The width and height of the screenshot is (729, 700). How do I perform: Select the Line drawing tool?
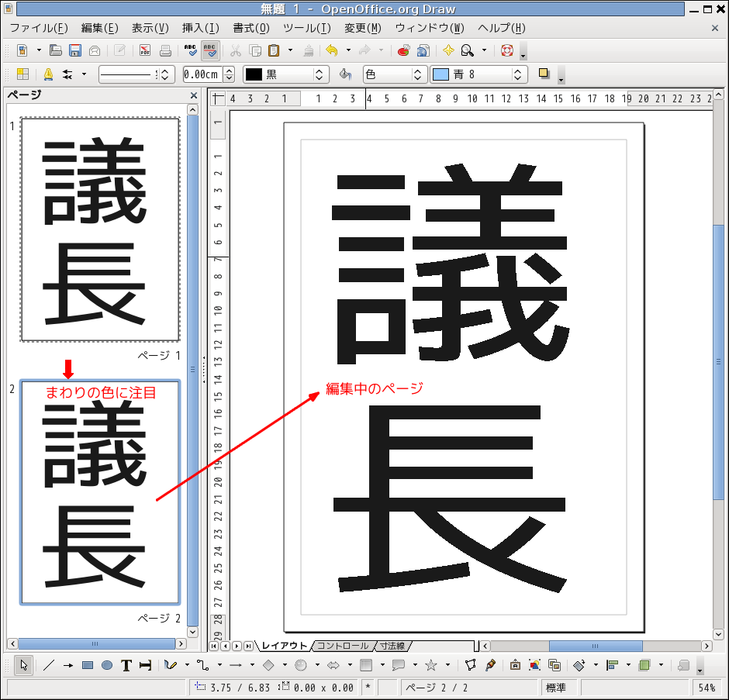tap(48, 665)
